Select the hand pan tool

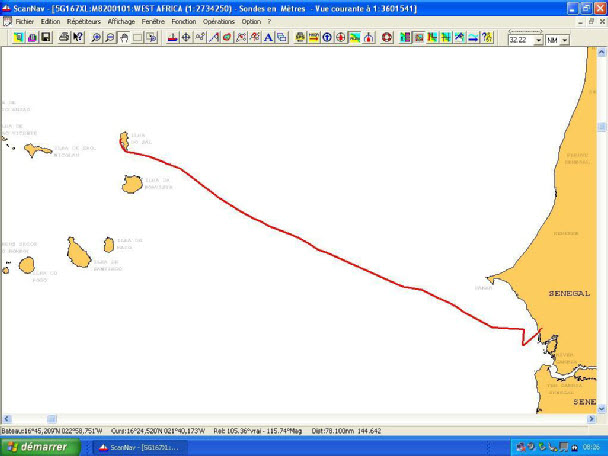tap(123, 38)
